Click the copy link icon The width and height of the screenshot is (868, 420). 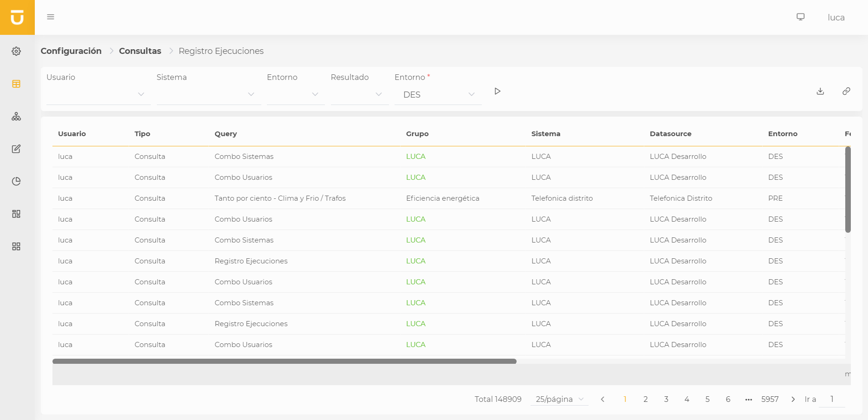point(846,91)
